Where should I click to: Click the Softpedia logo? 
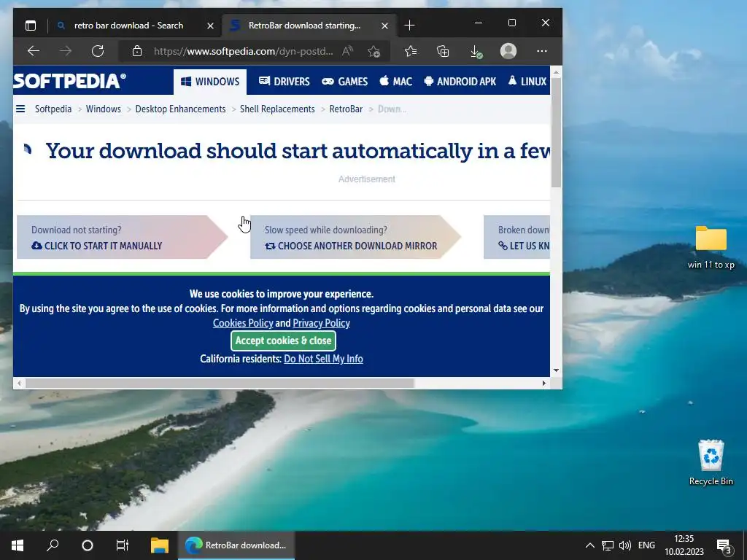click(69, 81)
